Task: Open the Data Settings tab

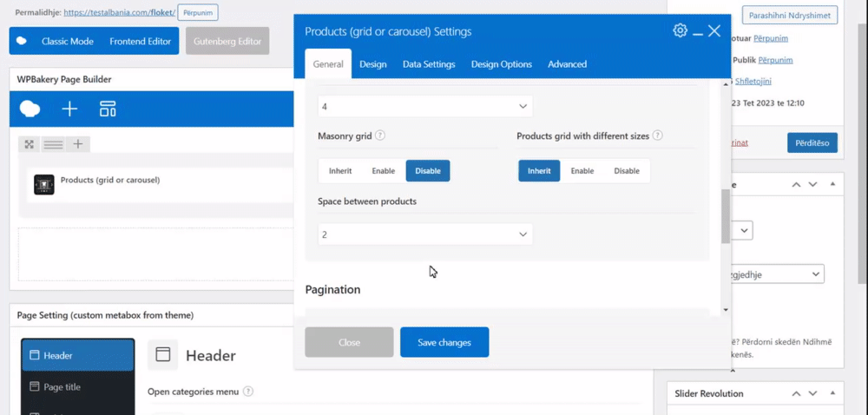Action: (429, 64)
